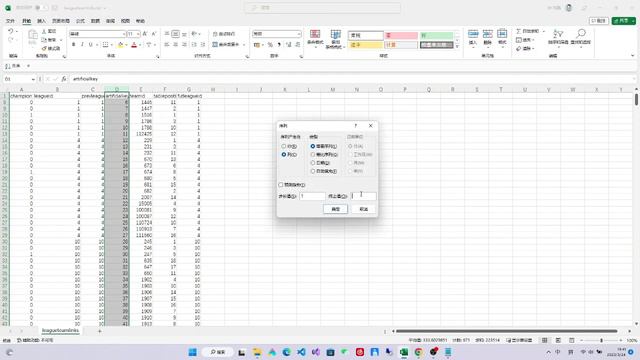Apply the yellow Neutral cell style swatch
This screenshot has height=360, width=640.
click(366, 44)
